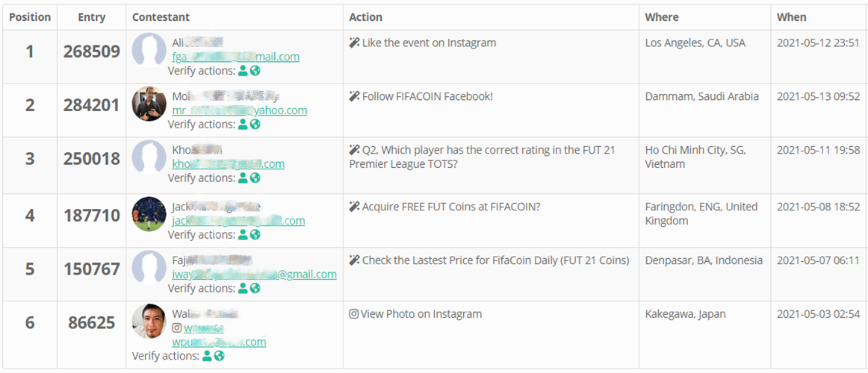The width and height of the screenshot is (868, 373).
Task: Open the yahoo.com email link
Action: pyautogui.click(x=239, y=110)
